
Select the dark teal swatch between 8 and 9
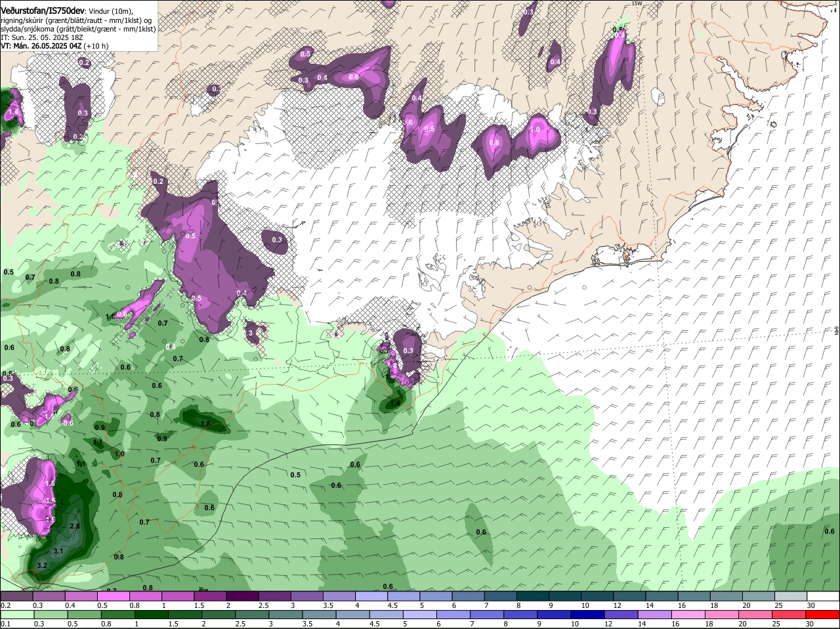[533, 596]
